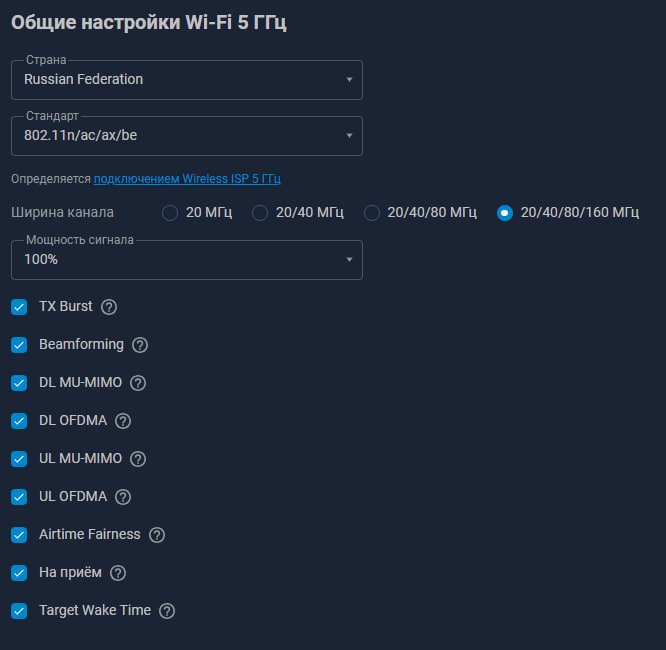Show help for Target Wake Time

point(167,611)
